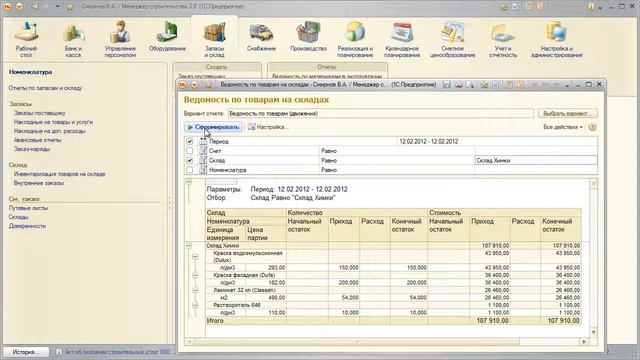Click the period value 12.02.2012 - 12.02.2012
640x360 pixels.
pyautogui.click(x=429, y=141)
